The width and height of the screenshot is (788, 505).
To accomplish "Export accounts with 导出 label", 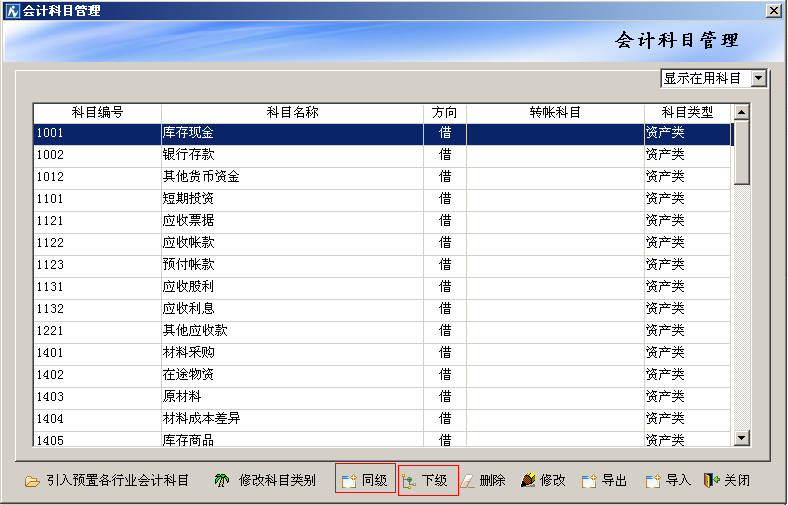I will 614,481.
